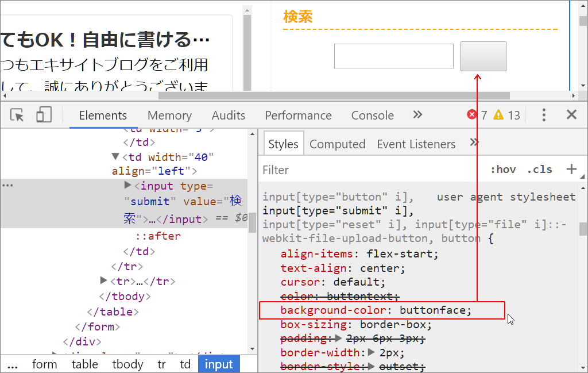Click the tr breadcrumb item
Image resolution: width=588 pixels, height=373 pixels.
pyautogui.click(x=161, y=364)
